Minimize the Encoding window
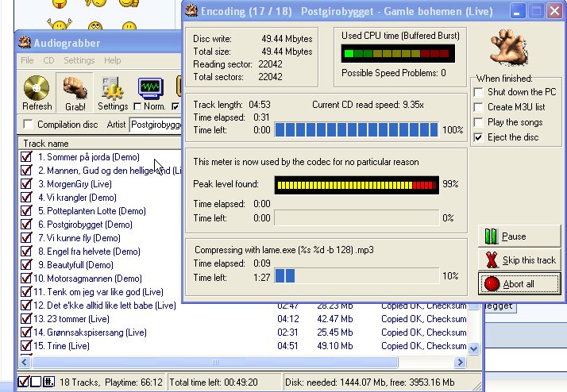The height and width of the screenshot is (392, 567). pyautogui.click(x=518, y=11)
